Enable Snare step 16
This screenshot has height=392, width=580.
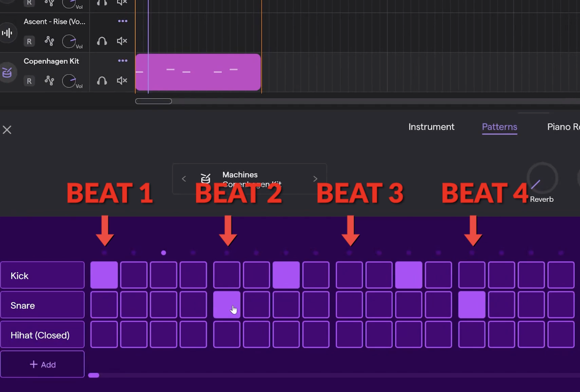[x=561, y=305]
